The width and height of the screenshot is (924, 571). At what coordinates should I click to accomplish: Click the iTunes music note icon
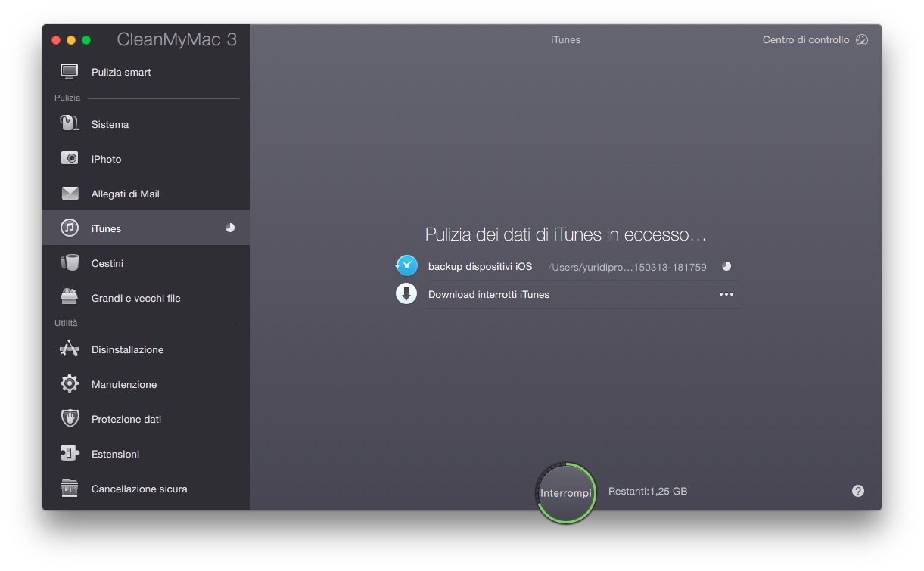(70, 228)
